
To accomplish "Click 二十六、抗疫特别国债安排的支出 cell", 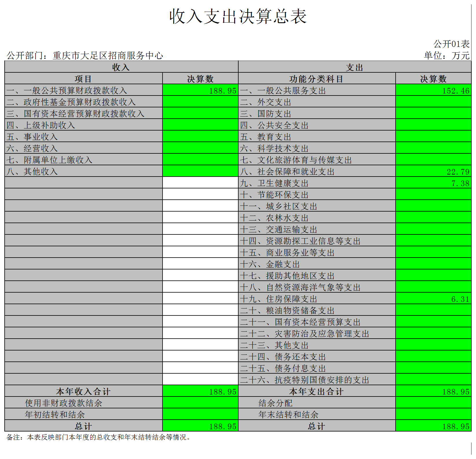I will (317, 379).
